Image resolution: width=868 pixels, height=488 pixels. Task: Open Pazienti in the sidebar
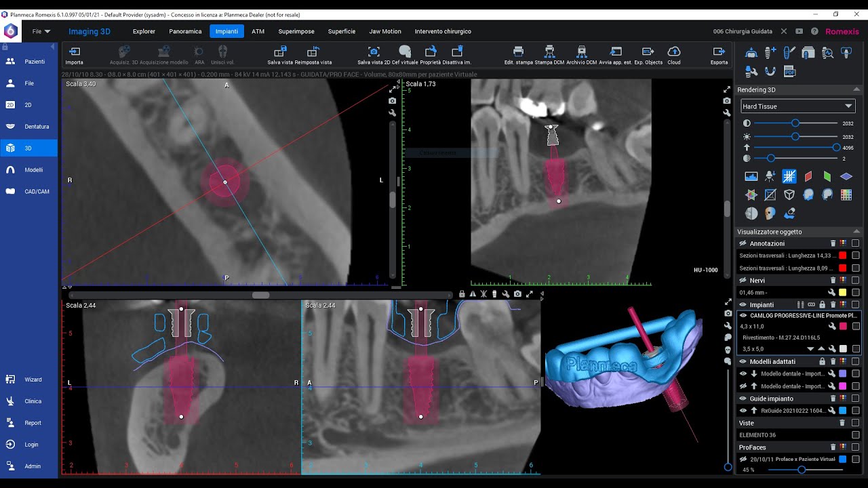[x=28, y=62]
